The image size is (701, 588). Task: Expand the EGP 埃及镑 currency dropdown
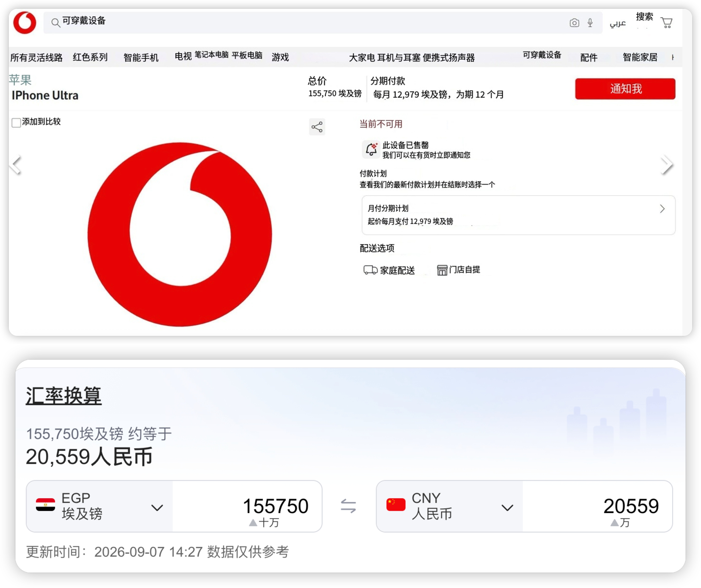click(157, 508)
